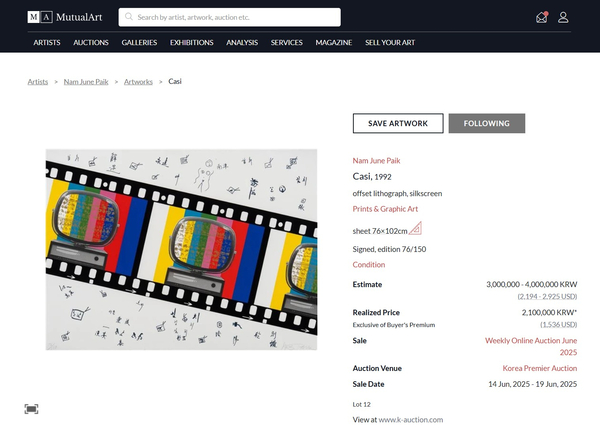This screenshot has width=600, height=437.
Task: Open the Auctions menu
Action: pos(91,43)
